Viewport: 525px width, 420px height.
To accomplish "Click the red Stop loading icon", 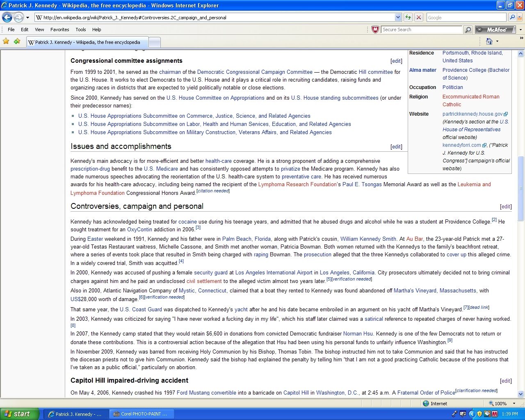I will [x=419, y=17].
